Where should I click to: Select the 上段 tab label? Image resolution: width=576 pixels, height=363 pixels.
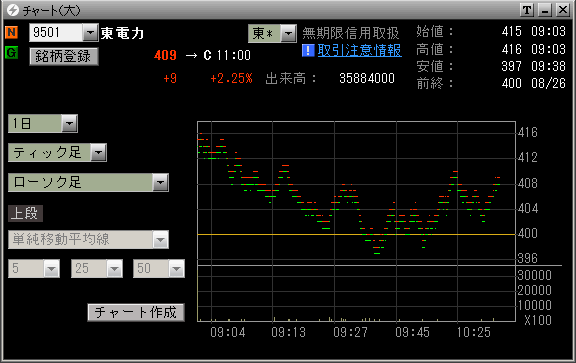click(x=25, y=213)
